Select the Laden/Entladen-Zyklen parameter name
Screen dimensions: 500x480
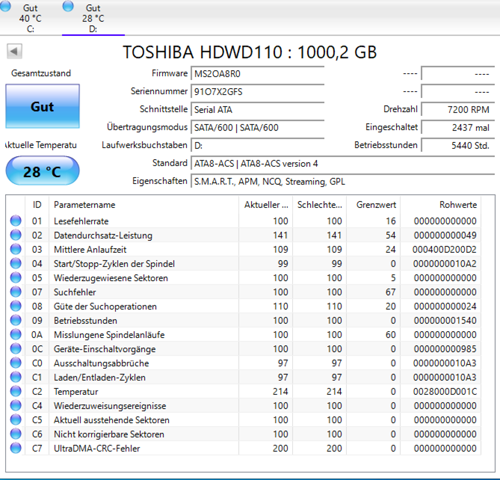(99, 377)
